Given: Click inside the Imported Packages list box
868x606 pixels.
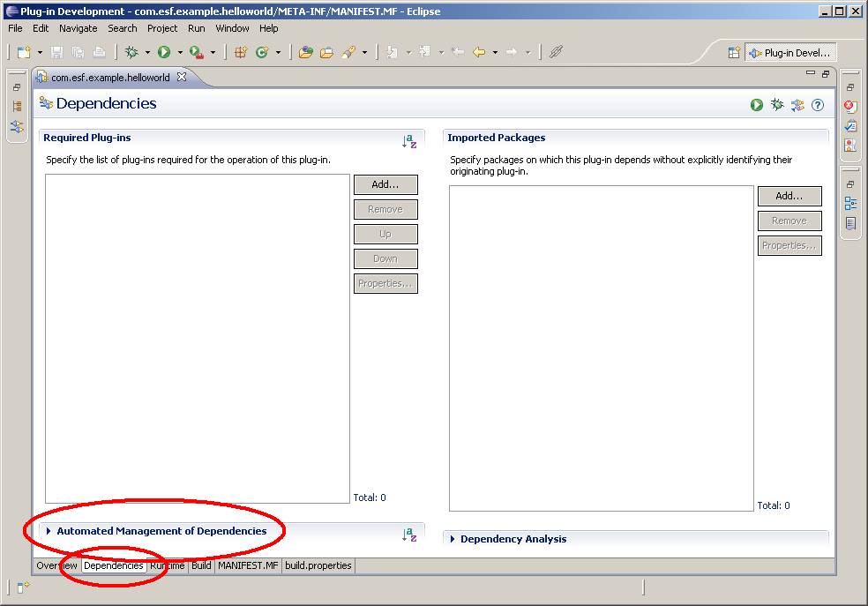Looking at the screenshot, I should 602,348.
